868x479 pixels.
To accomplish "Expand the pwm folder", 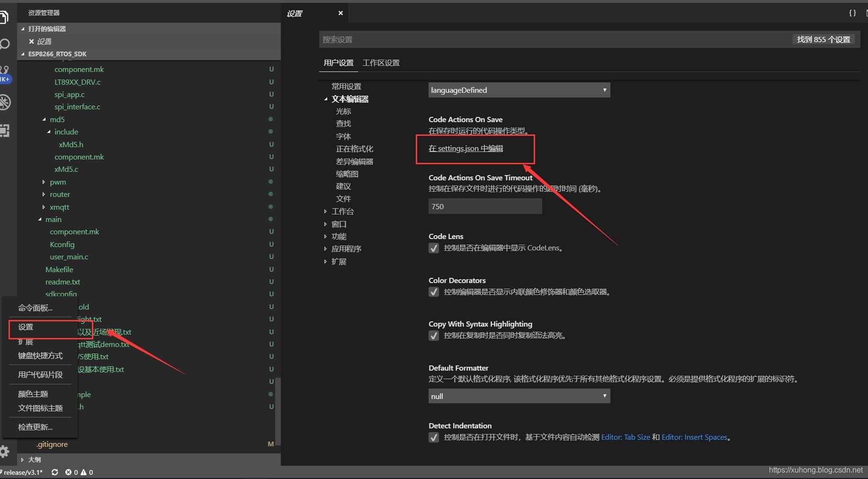I will [x=44, y=182].
